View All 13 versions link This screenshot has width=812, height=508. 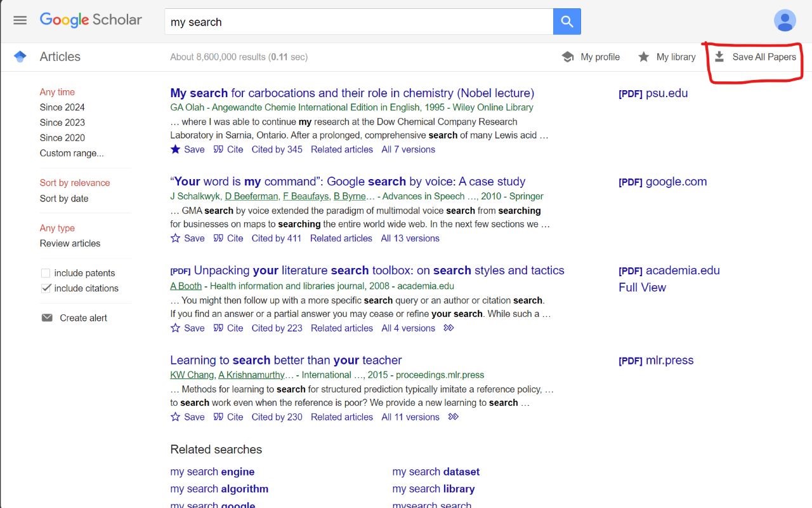click(410, 238)
